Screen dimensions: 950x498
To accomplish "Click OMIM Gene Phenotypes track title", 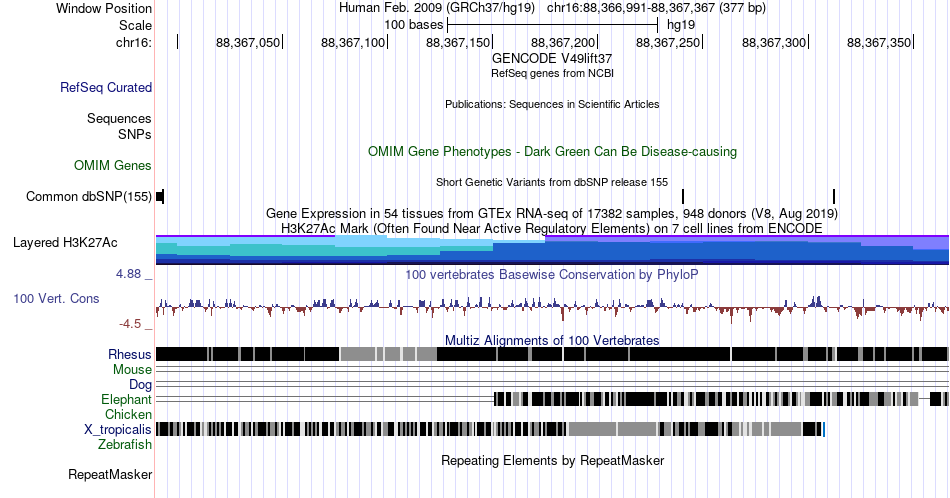I will [552, 151].
